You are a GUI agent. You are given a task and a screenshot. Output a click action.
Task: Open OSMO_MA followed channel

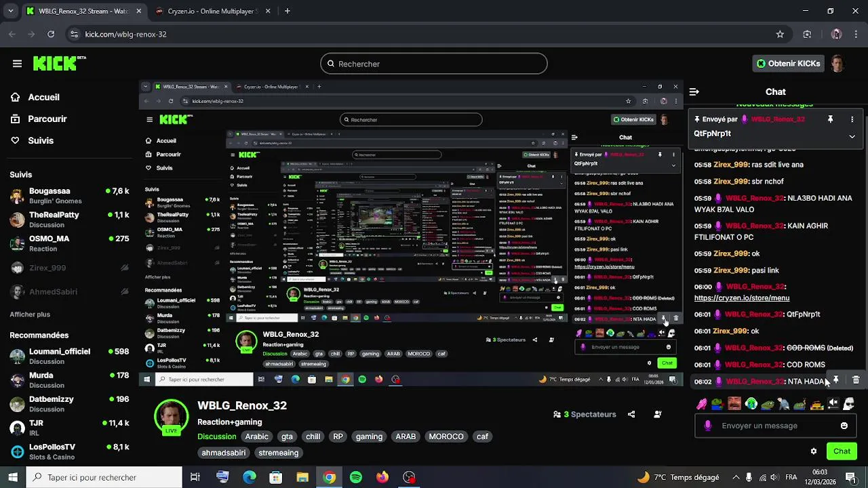click(x=69, y=243)
